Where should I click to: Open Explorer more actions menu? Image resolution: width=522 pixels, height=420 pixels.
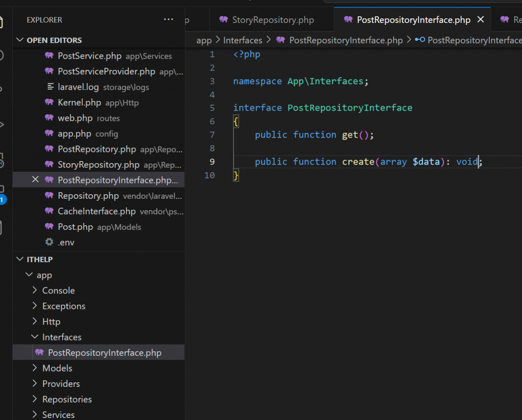168,20
